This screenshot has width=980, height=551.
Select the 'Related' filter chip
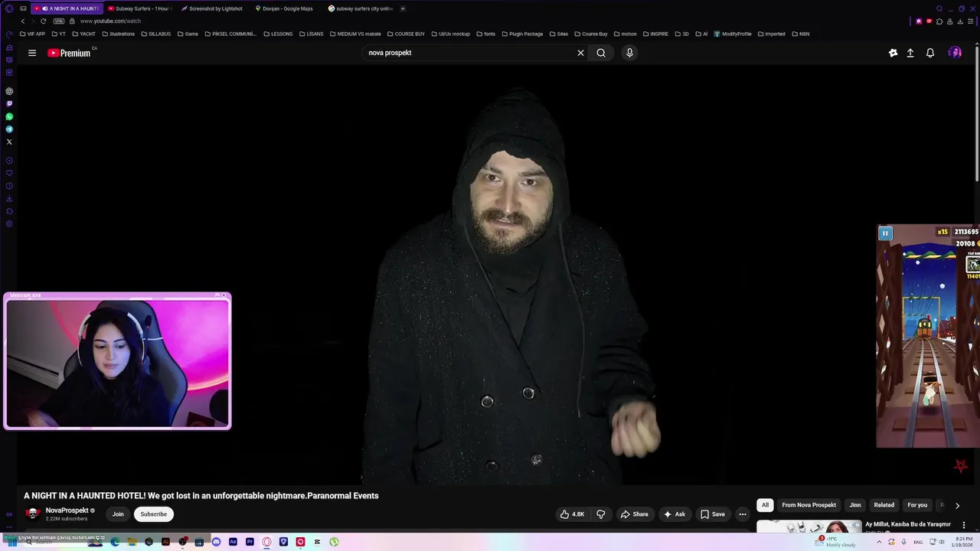click(x=884, y=505)
